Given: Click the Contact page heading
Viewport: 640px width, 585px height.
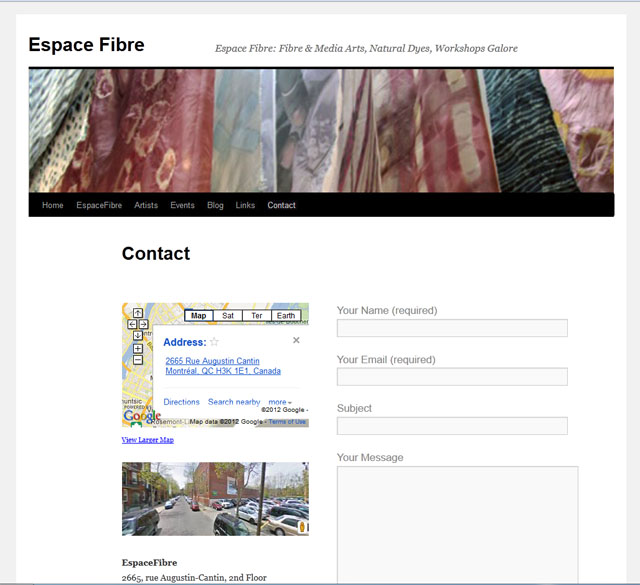Looking at the screenshot, I should (156, 254).
